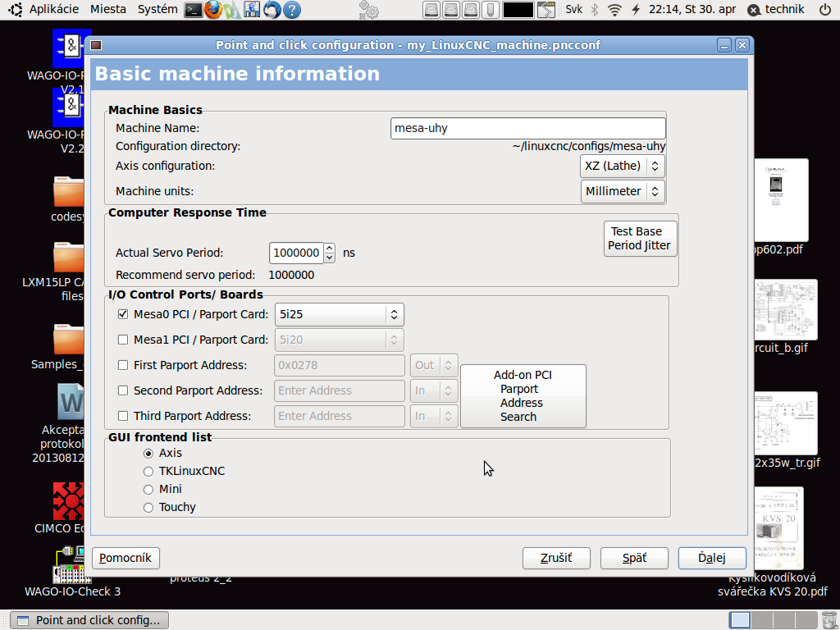Open the Axis configuration dropdown

(x=622, y=166)
